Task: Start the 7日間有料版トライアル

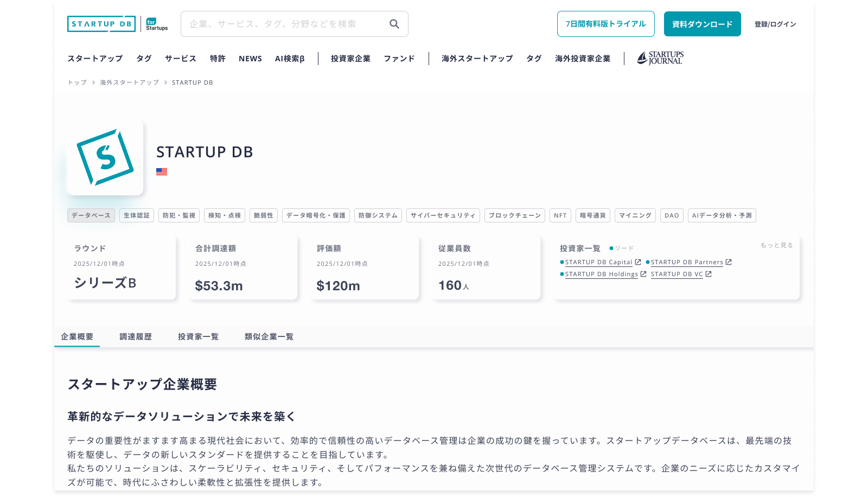Action: click(606, 24)
